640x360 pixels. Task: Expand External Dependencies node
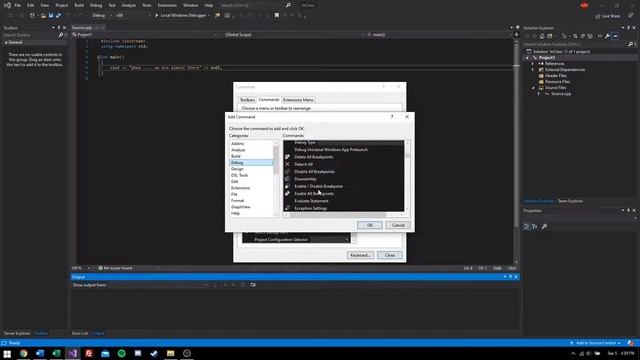(533, 70)
